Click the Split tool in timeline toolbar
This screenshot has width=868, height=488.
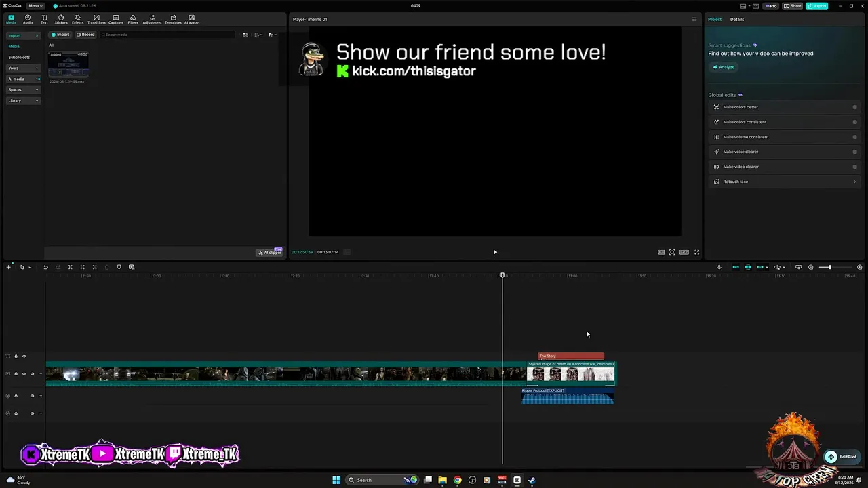70,267
